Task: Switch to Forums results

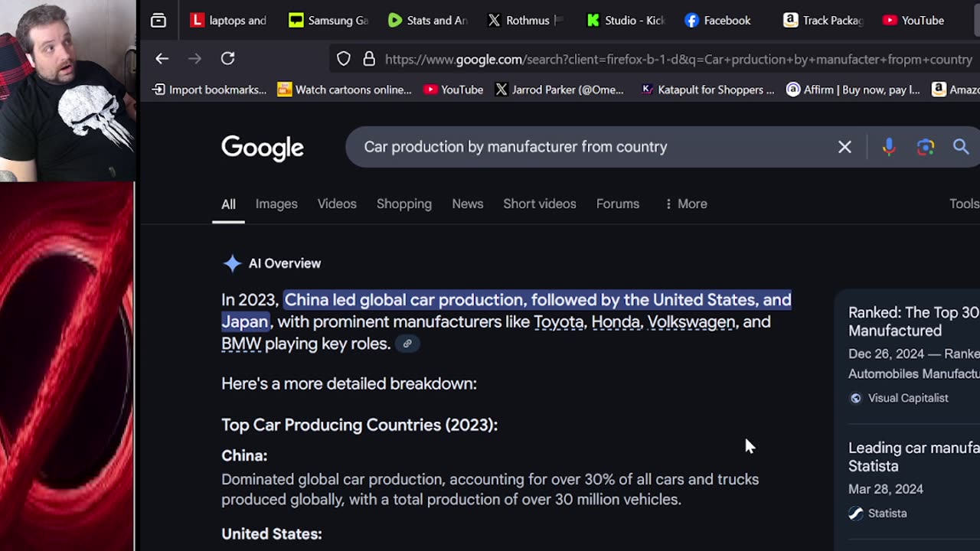Action: [618, 204]
